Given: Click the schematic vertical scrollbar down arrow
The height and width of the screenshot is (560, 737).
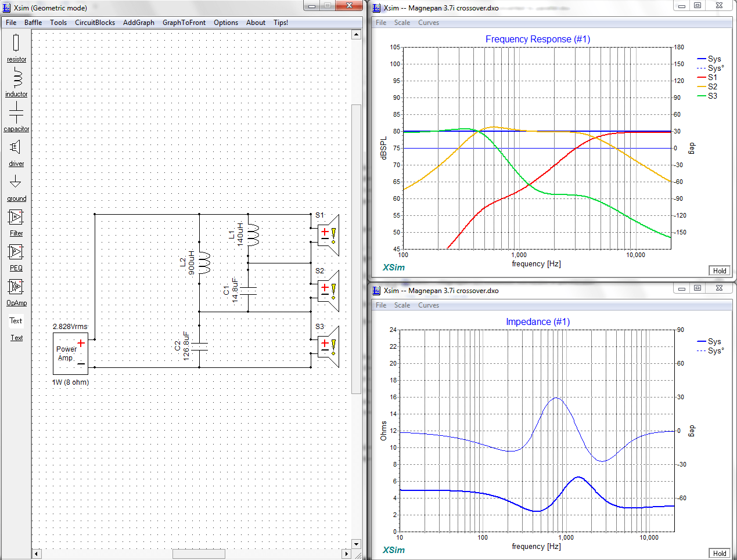Looking at the screenshot, I should pos(357,544).
